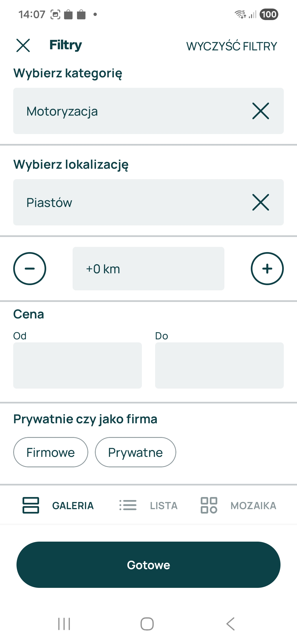Focus the price Od input field
The width and height of the screenshot is (297, 644).
click(x=78, y=365)
